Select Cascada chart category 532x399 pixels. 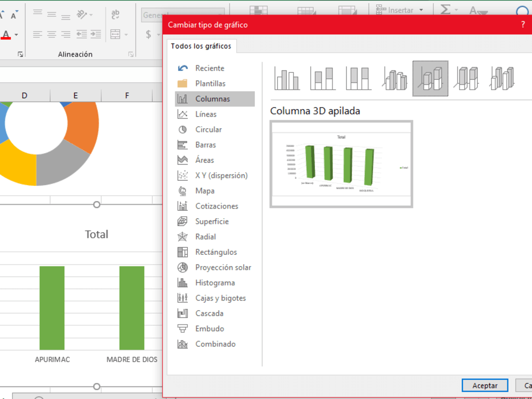(x=215, y=313)
